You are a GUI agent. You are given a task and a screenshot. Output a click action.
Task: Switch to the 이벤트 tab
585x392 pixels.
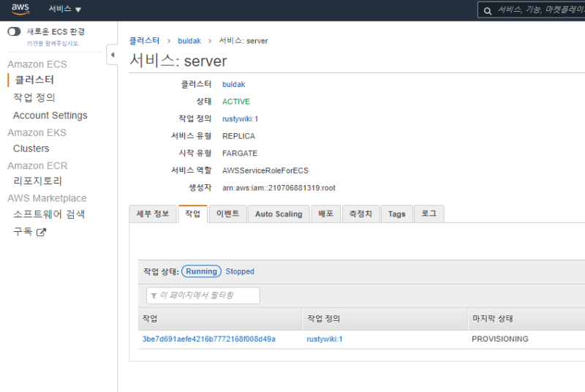click(x=227, y=214)
